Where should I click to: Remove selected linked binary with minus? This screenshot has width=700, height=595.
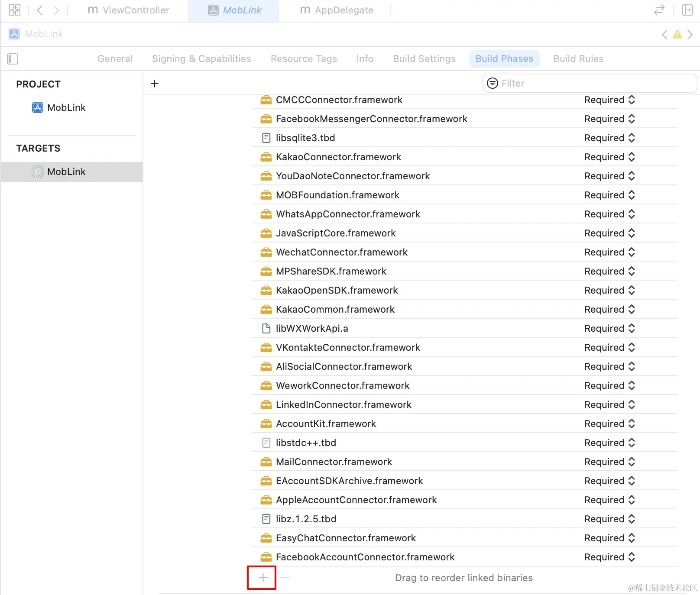pyautogui.click(x=285, y=578)
